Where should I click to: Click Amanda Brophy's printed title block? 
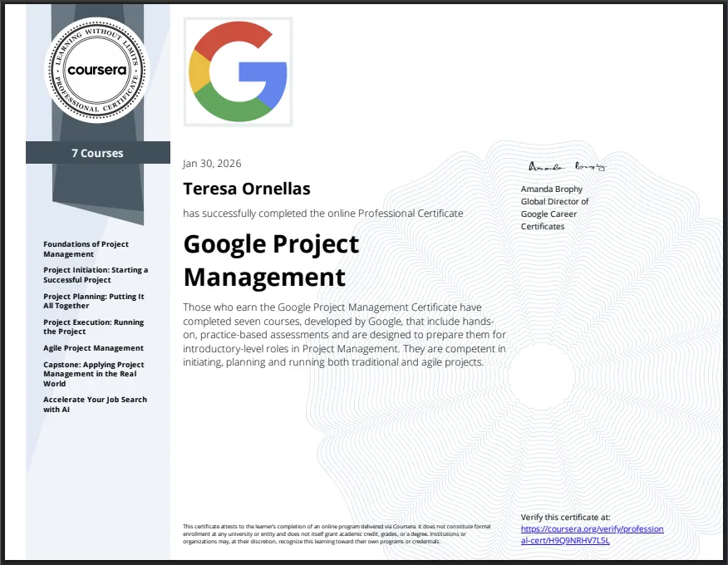[x=555, y=208]
